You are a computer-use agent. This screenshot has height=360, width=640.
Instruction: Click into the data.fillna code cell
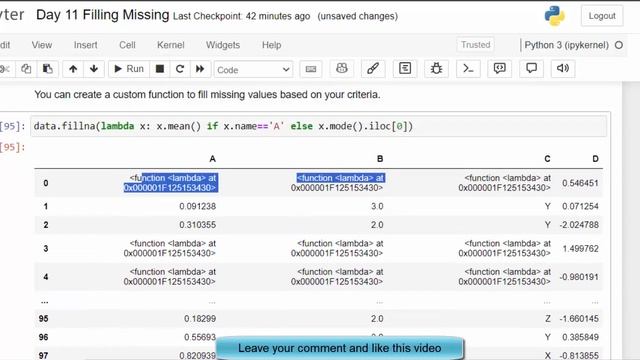pyautogui.click(x=318, y=126)
